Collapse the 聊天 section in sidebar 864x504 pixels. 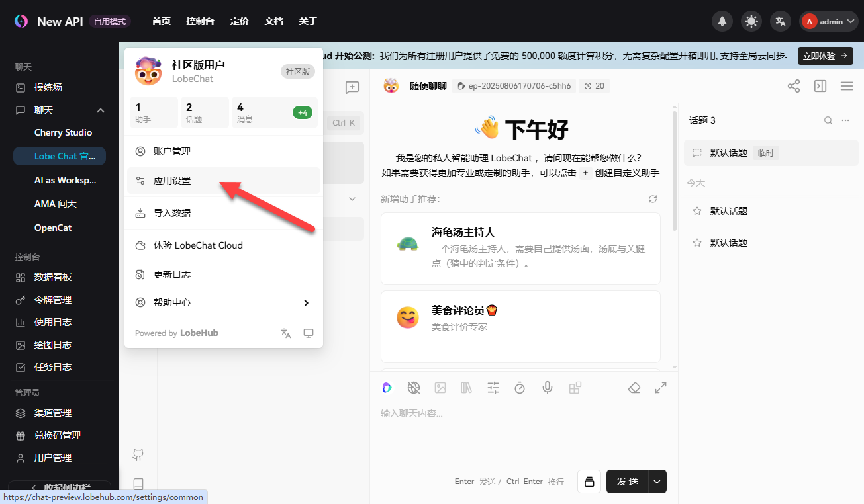[101, 110]
